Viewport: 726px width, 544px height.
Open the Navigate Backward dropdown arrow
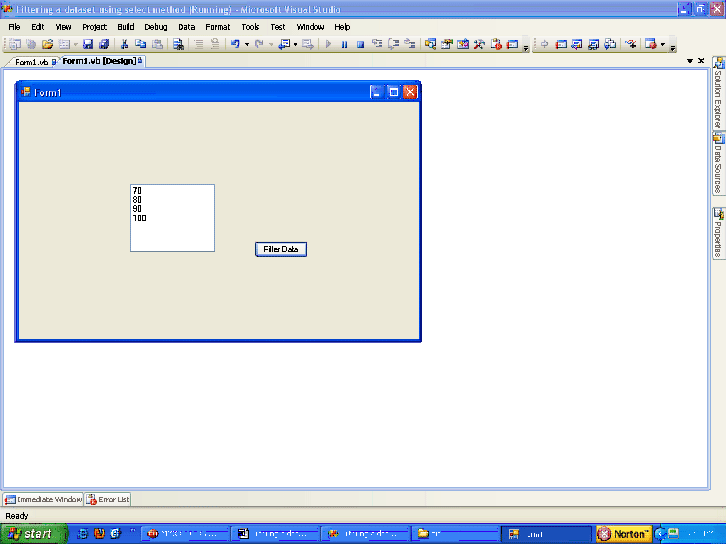click(295, 45)
